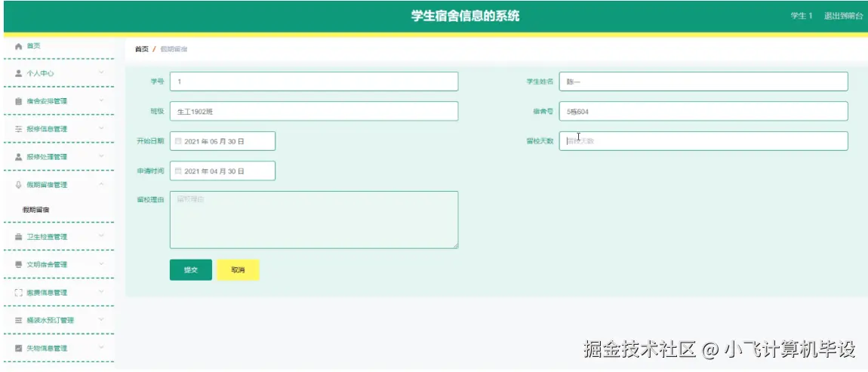Viewport: 868px width, 372px height.
Task: Click the microphone icon for 假期留宿管理
Action: tap(18, 185)
